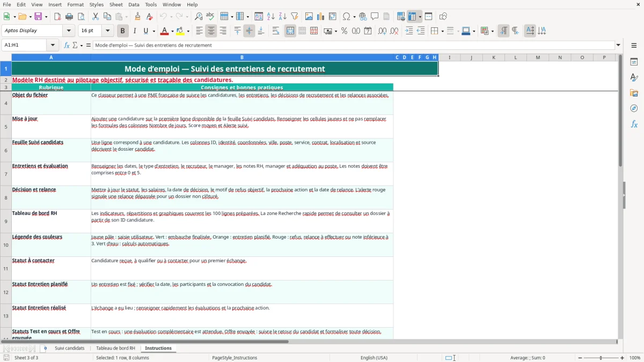Expand the Name Box dropdown
The width and height of the screenshot is (644, 362).
pos(53,45)
